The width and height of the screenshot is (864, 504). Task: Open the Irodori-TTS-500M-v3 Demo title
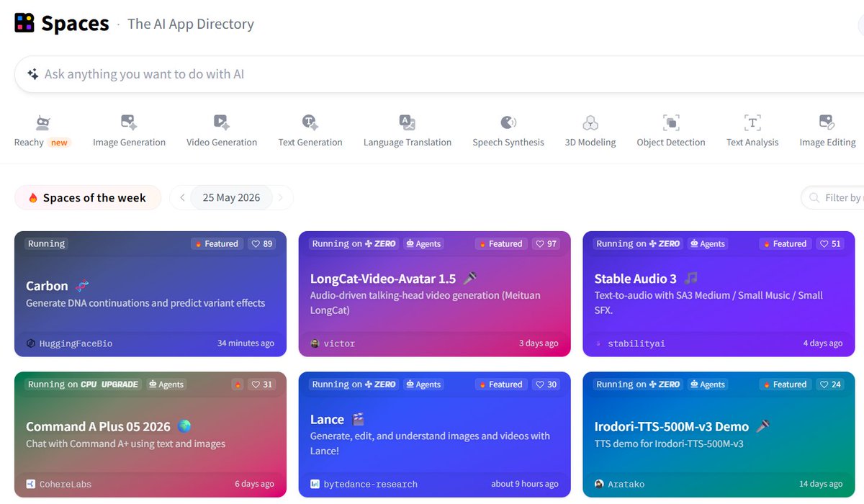672,426
